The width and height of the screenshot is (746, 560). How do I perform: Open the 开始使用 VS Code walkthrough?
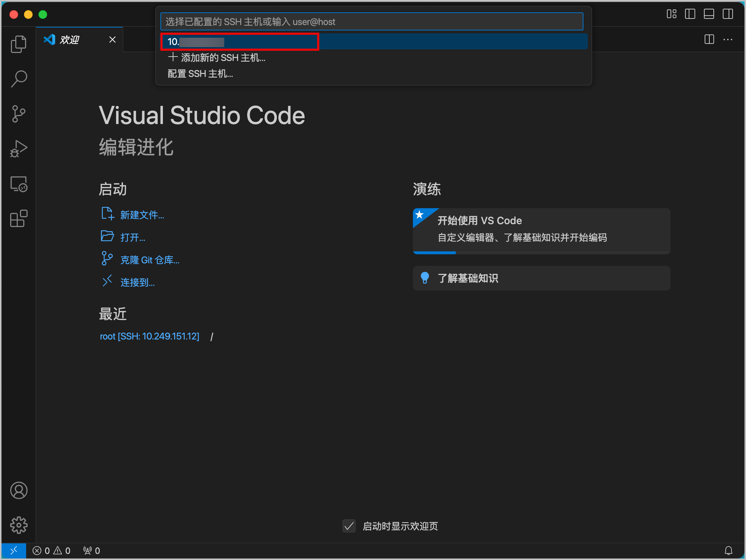(541, 231)
